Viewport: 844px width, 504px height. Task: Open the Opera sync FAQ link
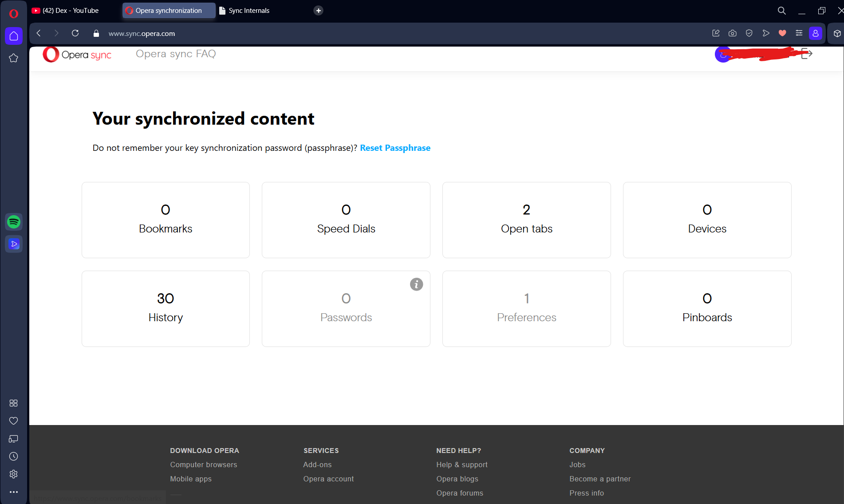(176, 54)
